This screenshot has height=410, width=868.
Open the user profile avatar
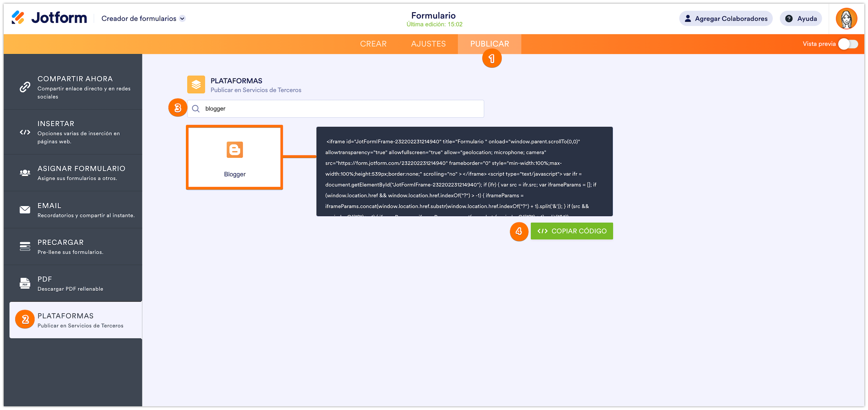coord(846,19)
